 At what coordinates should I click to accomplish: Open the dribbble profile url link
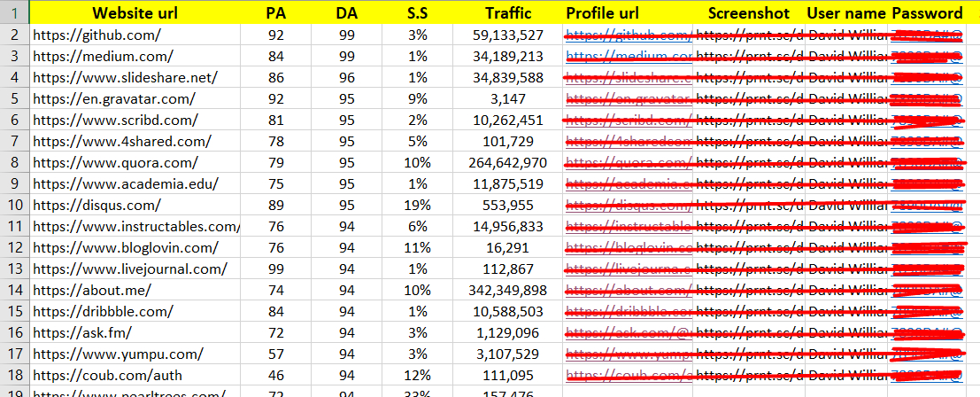click(x=629, y=311)
